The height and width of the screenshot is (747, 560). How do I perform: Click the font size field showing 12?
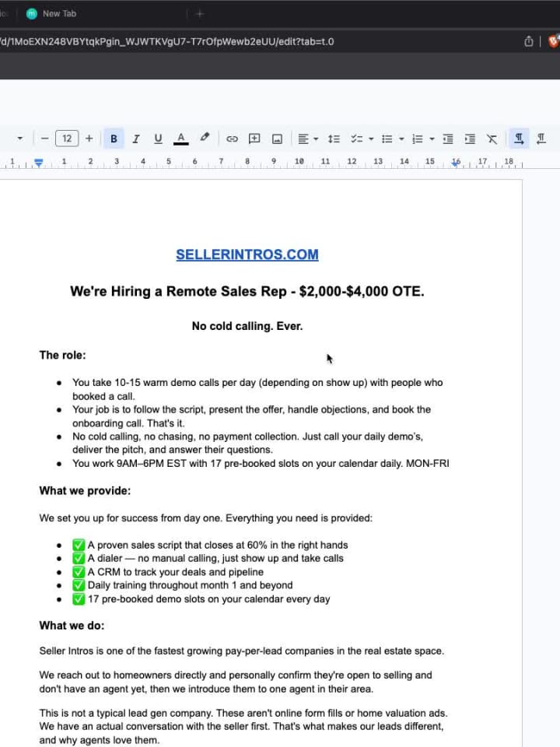[67, 139]
